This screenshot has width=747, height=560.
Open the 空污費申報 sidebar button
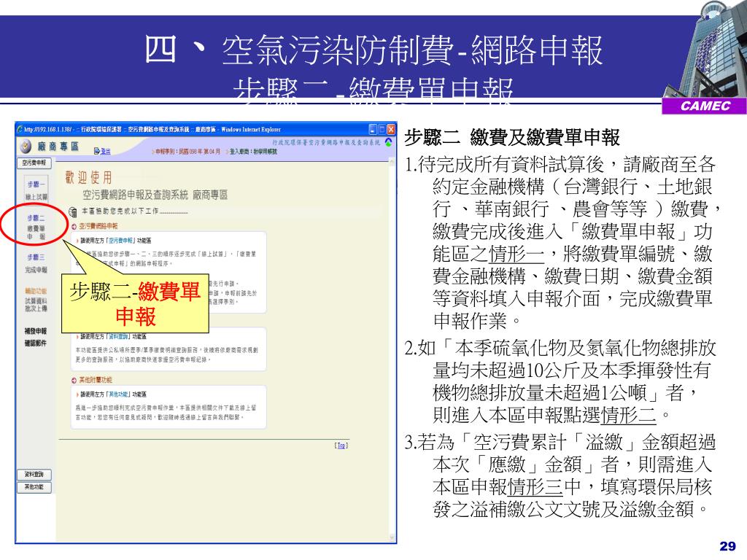[x=34, y=163]
